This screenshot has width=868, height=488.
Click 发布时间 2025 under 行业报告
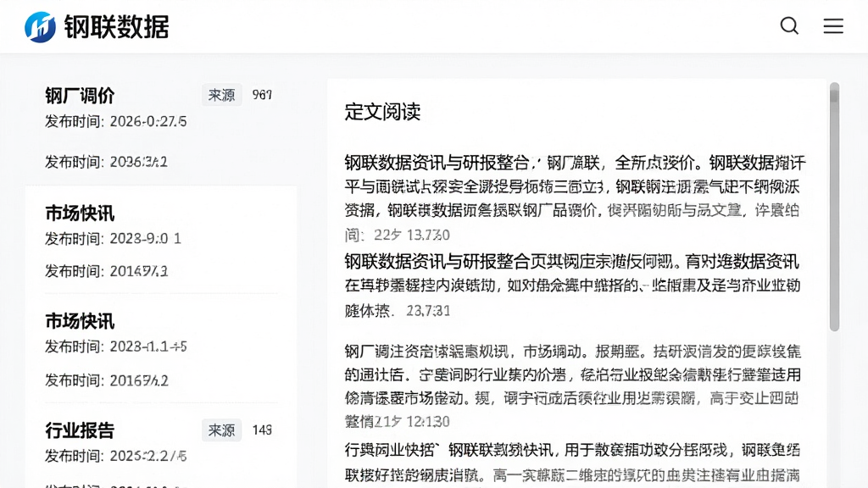115,456
